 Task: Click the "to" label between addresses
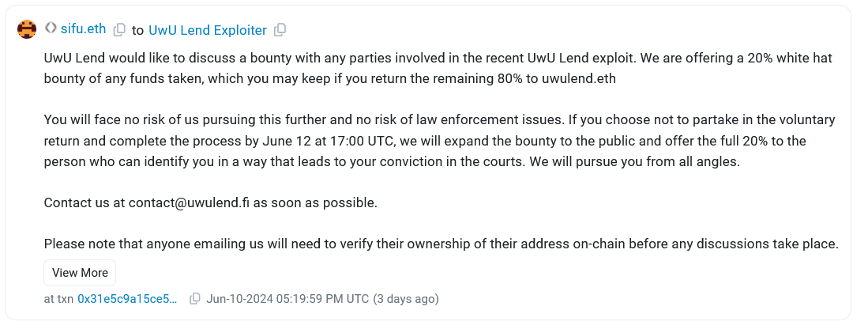[137, 31]
